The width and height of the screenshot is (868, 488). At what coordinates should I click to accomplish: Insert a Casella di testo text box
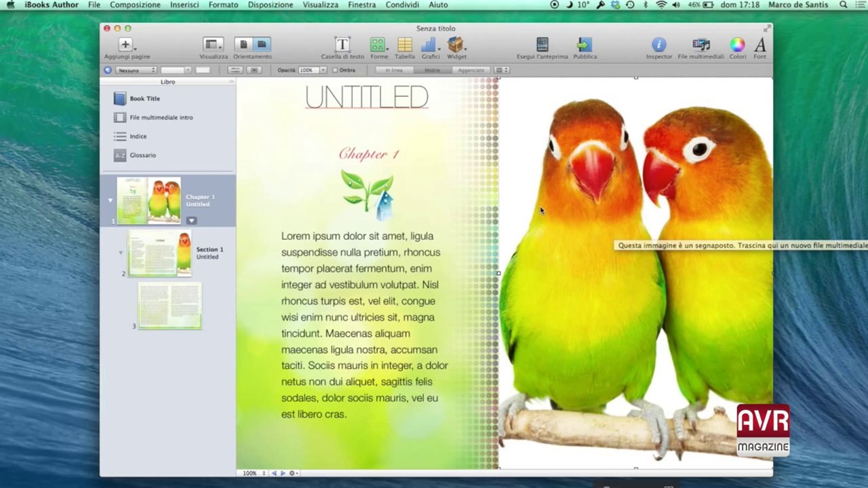(342, 45)
